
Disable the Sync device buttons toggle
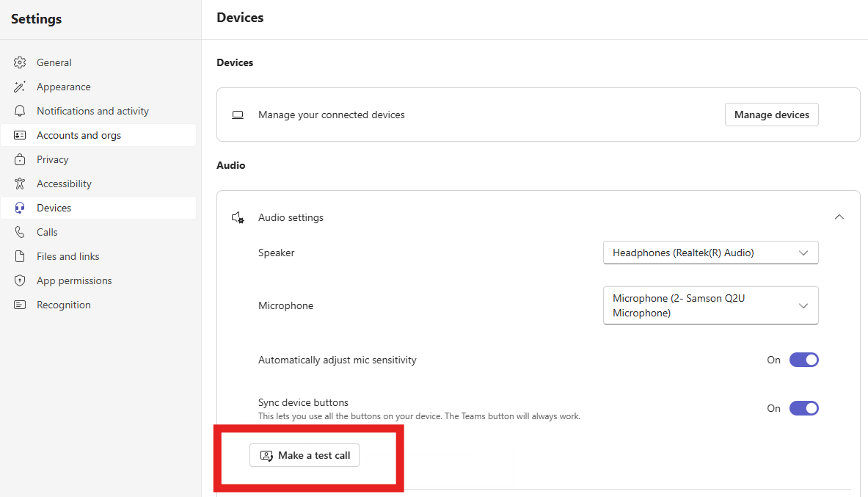click(803, 408)
